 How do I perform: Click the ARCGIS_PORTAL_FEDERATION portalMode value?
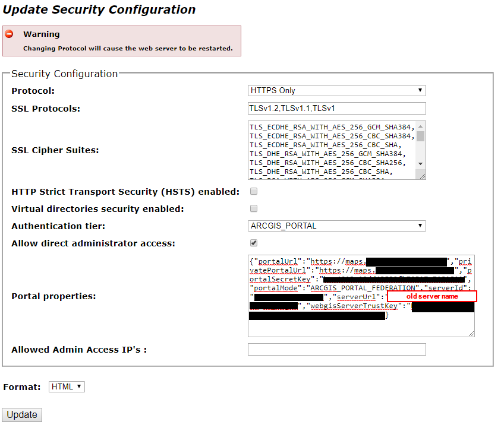click(363, 288)
